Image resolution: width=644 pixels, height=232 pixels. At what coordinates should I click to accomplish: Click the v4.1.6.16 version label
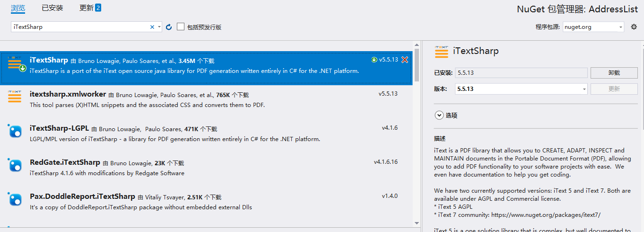(x=386, y=162)
